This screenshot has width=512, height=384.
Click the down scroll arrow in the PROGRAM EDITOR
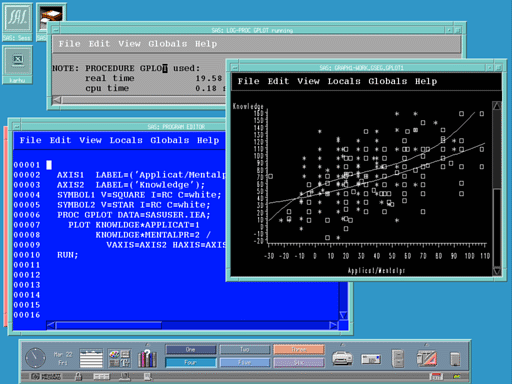click(x=343, y=315)
